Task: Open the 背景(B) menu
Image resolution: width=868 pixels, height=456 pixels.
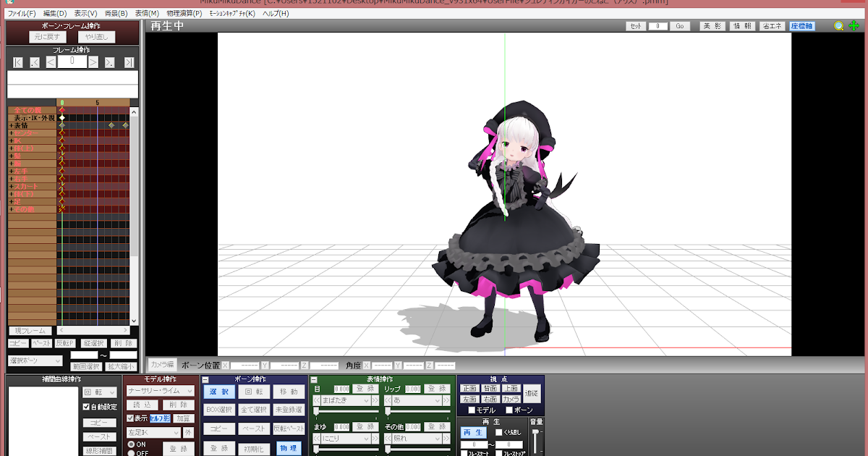Action: tap(116, 13)
